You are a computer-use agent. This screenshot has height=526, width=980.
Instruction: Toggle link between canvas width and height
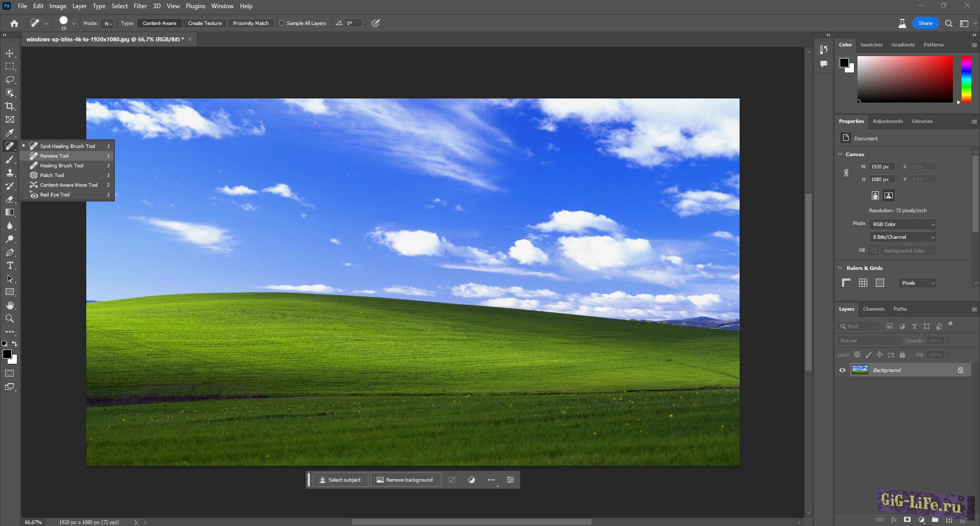(x=846, y=173)
